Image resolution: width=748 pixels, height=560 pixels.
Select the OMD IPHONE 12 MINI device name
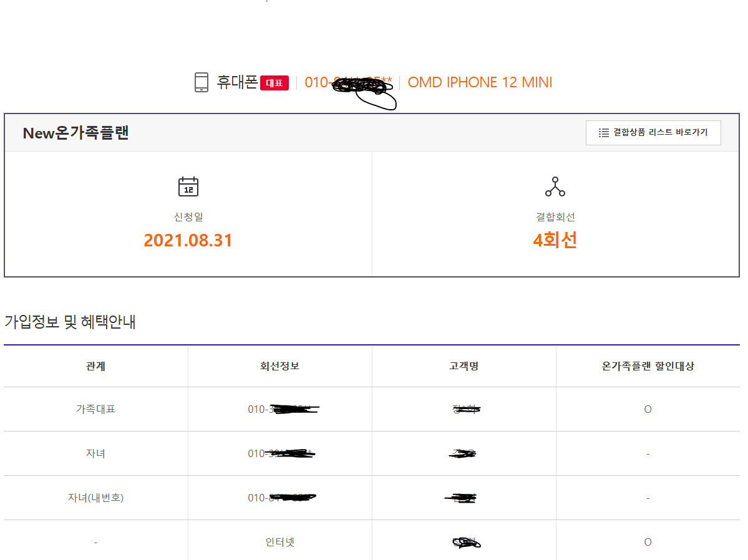pyautogui.click(x=480, y=82)
